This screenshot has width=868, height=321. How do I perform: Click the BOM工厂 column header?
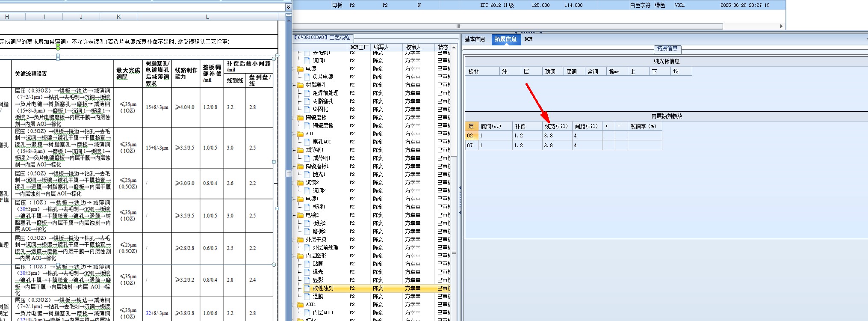coord(358,47)
